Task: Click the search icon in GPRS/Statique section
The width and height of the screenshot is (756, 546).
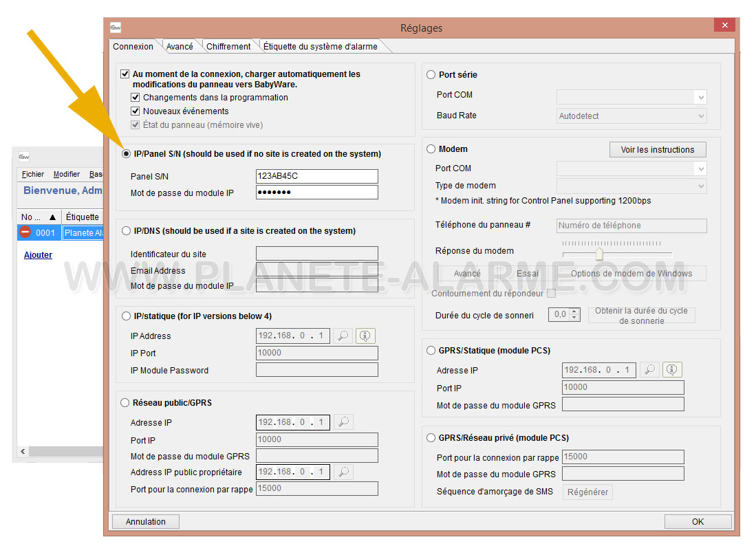Action: coord(649,370)
